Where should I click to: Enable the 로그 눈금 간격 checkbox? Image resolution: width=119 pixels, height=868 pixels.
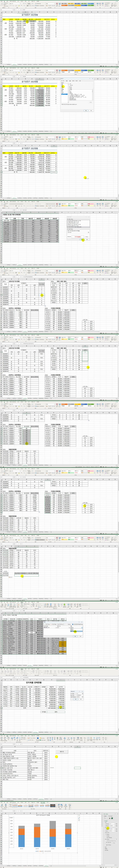[x=106, y=842]
